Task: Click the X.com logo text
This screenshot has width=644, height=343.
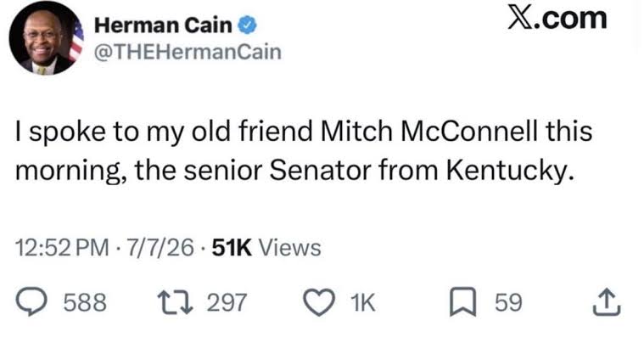Action: pyautogui.click(x=557, y=19)
